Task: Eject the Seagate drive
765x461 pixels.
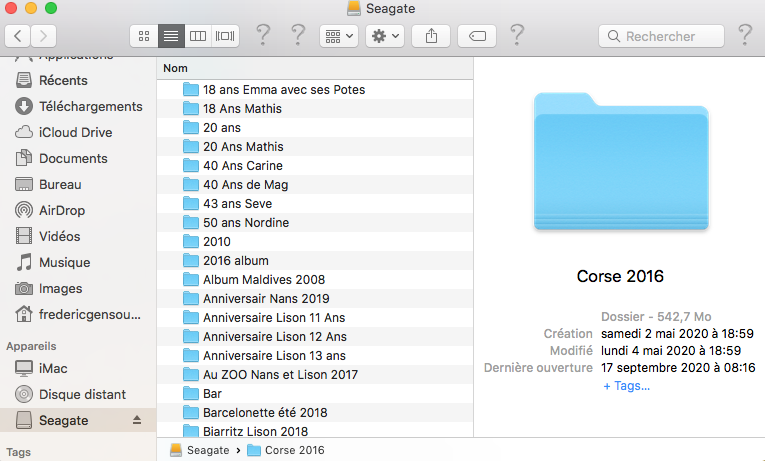Action: (x=137, y=421)
